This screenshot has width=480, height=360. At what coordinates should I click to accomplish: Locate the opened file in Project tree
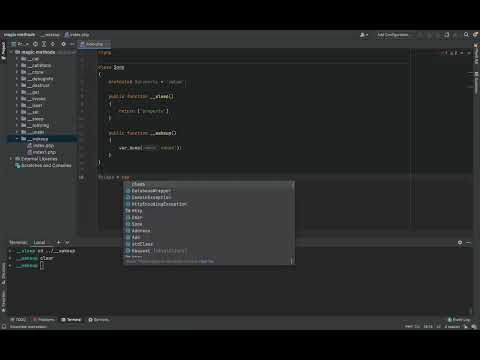[x=35, y=44]
